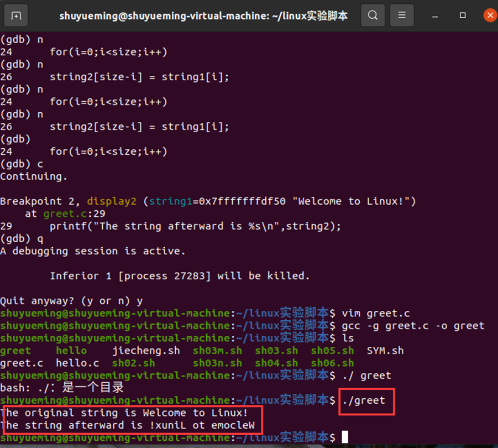Screen dimensions: 498x448
Task: Click the printf source line 29
Action: point(195,226)
